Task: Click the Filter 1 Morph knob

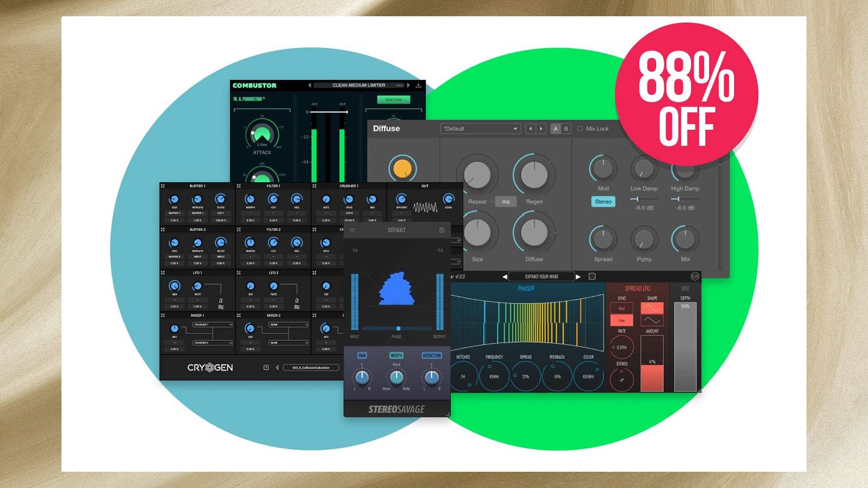Action: pos(250,199)
